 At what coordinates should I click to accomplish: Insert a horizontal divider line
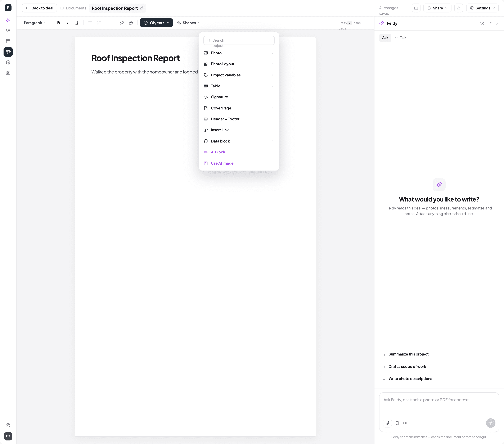coord(108,23)
